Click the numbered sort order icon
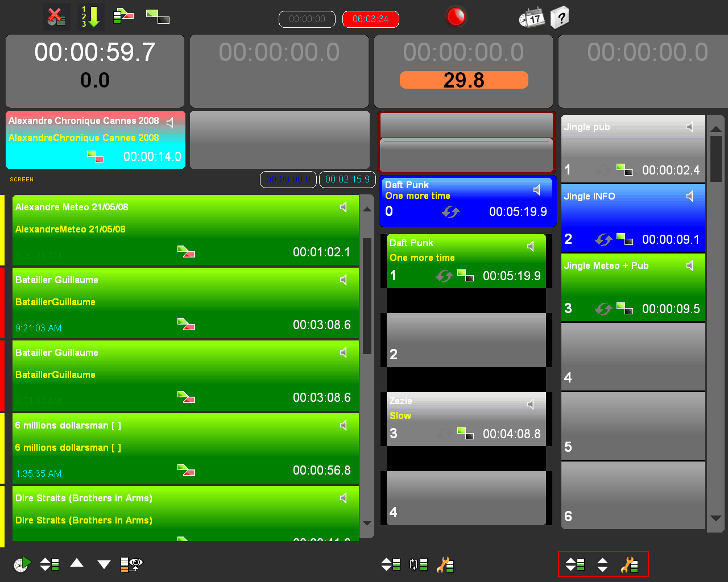 [x=90, y=17]
